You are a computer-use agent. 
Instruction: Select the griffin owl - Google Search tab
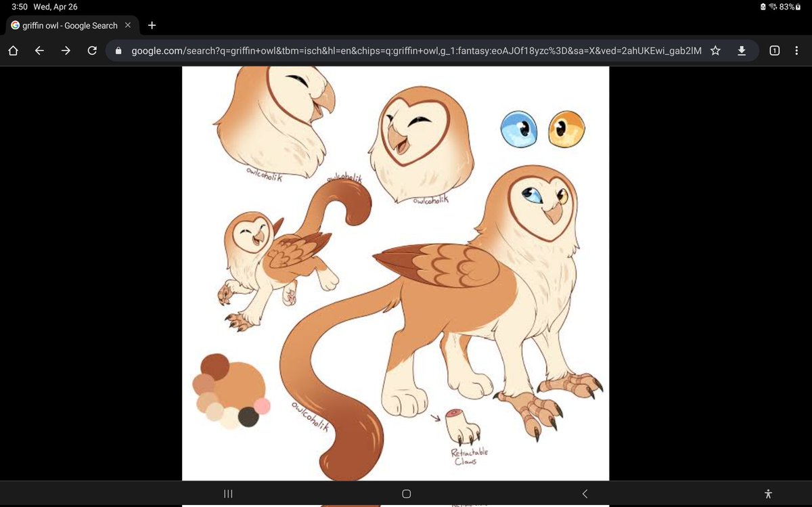(x=71, y=25)
